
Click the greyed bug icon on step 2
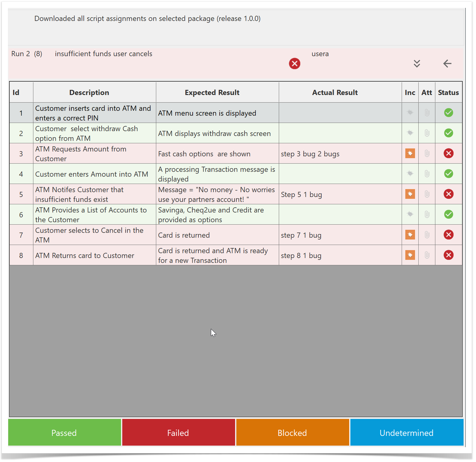click(410, 133)
